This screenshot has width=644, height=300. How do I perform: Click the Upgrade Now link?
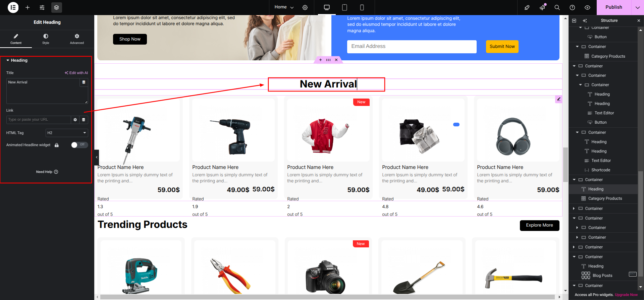click(x=626, y=295)
